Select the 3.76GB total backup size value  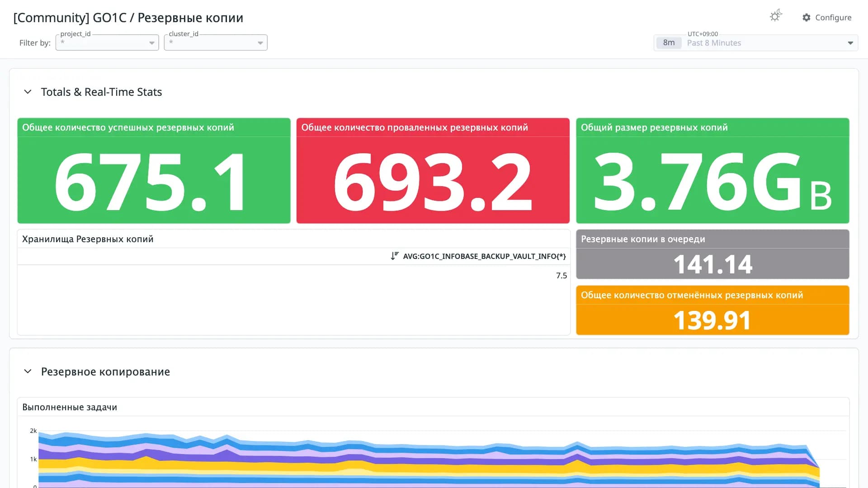click(712, 182)
